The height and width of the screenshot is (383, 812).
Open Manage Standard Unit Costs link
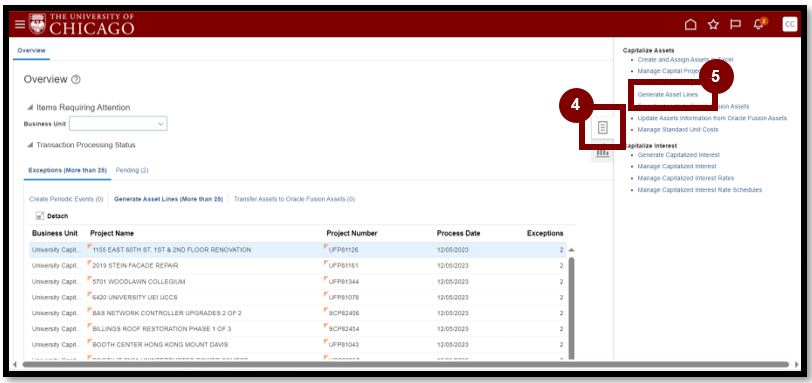678,129
